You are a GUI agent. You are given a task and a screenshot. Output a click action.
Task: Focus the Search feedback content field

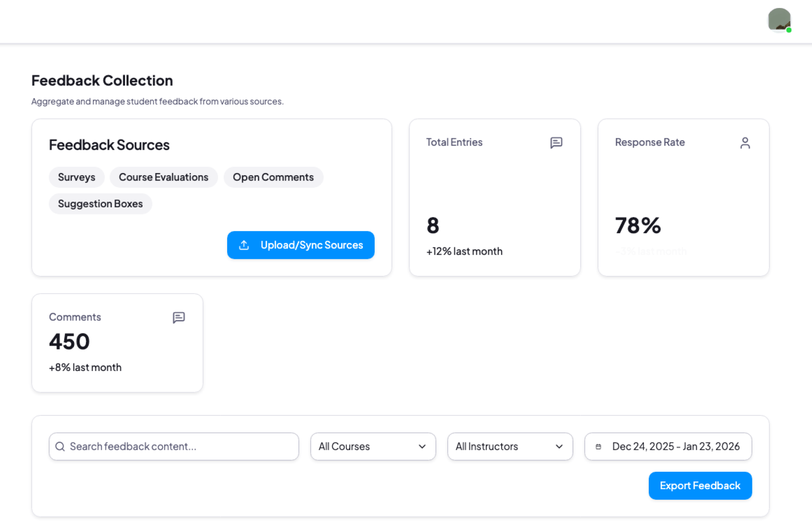click(182, 446)
